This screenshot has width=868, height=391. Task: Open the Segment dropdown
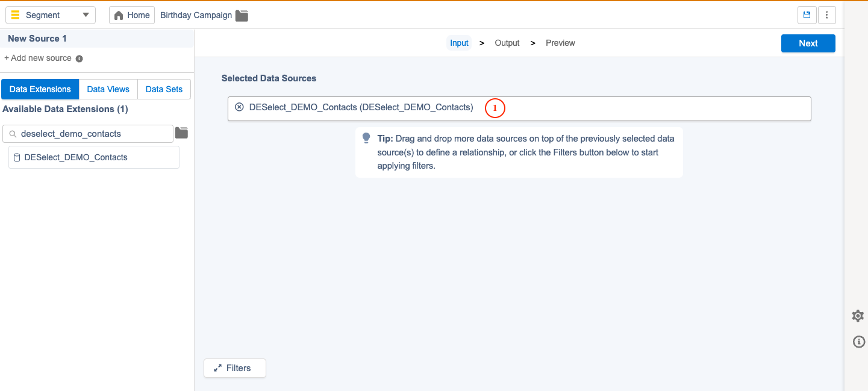(51, 15)
